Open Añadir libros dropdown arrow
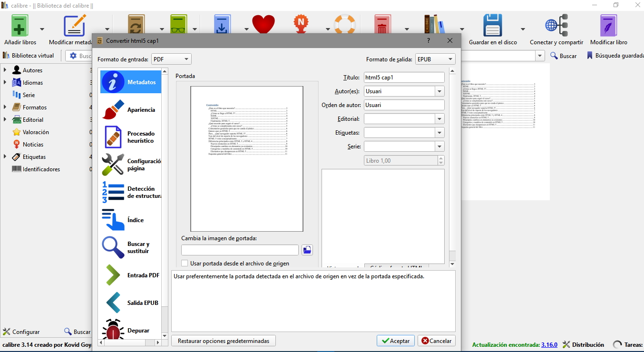 (x=42, y=29)
